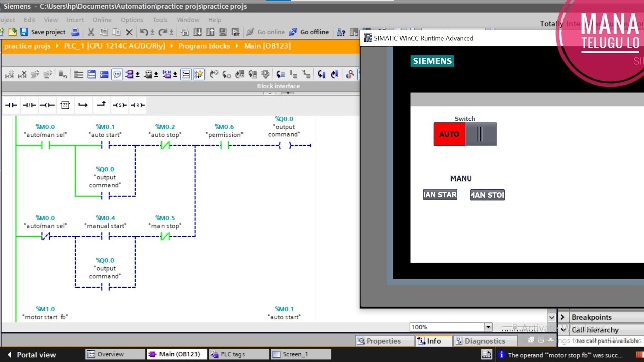Click the Save project floppy icon

click(x=24, y=32)
